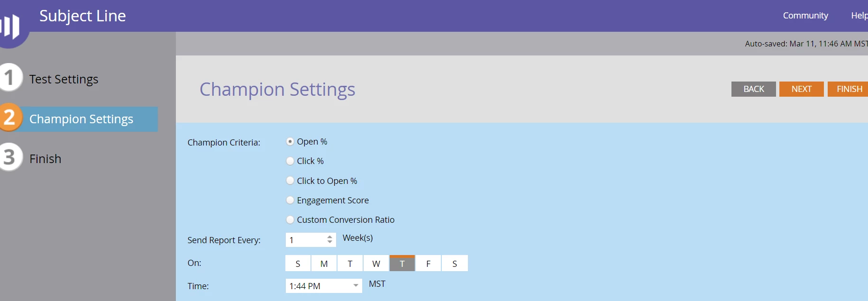Select step 3 circle icon
868x301 pixels.
9,157
